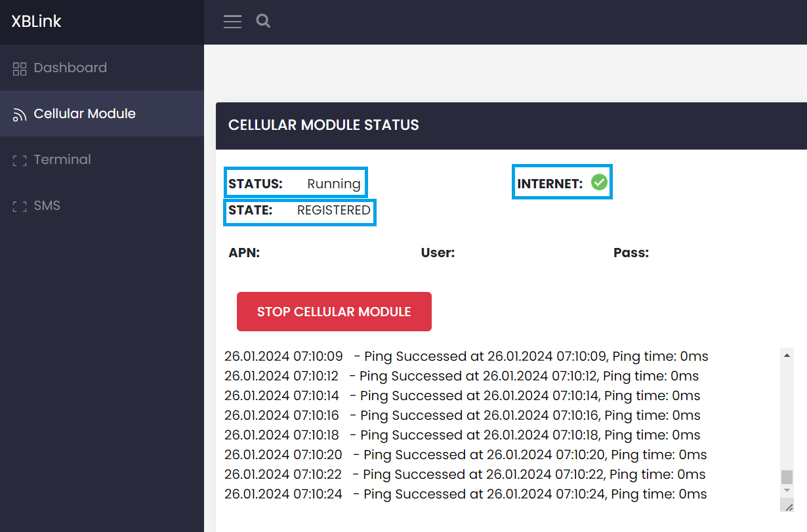
Task: Select the Running status value
Action: [333, 184]
